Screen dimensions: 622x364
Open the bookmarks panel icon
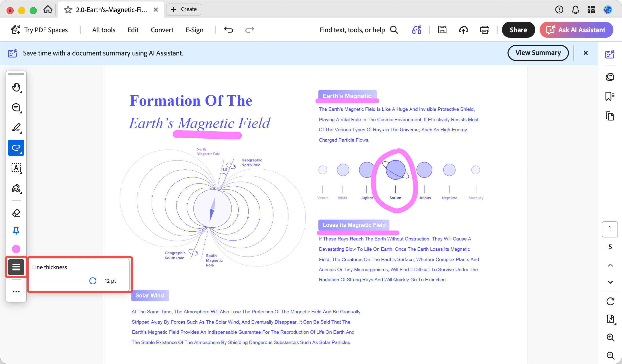[610, 96]
